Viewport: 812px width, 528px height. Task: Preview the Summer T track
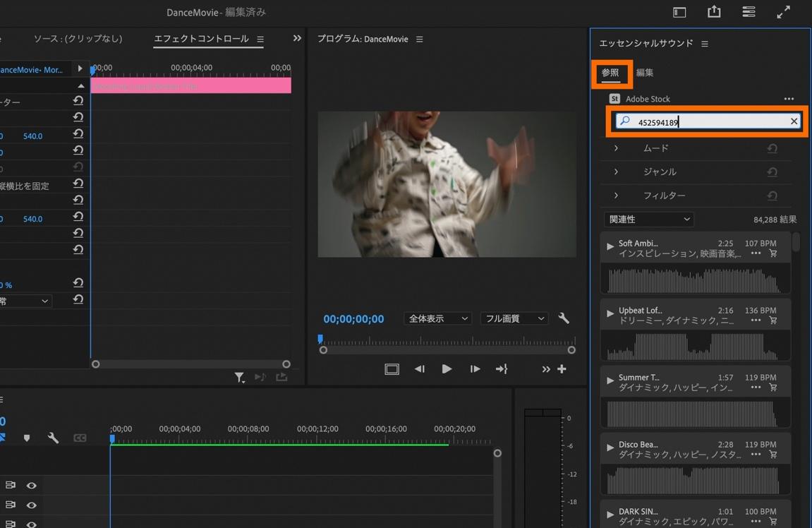pyautogui.click(x=610, y=380)
